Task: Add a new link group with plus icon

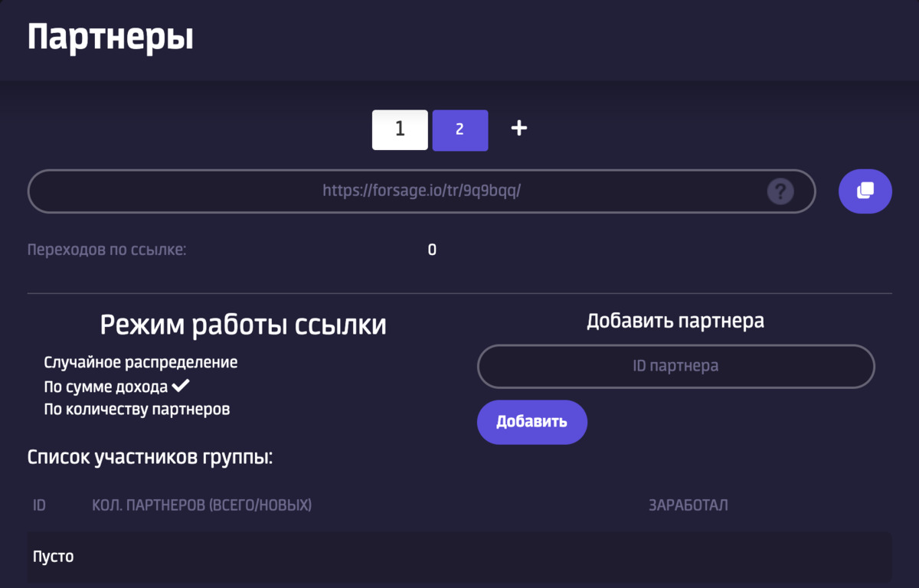Action: [x=519, y=129]
